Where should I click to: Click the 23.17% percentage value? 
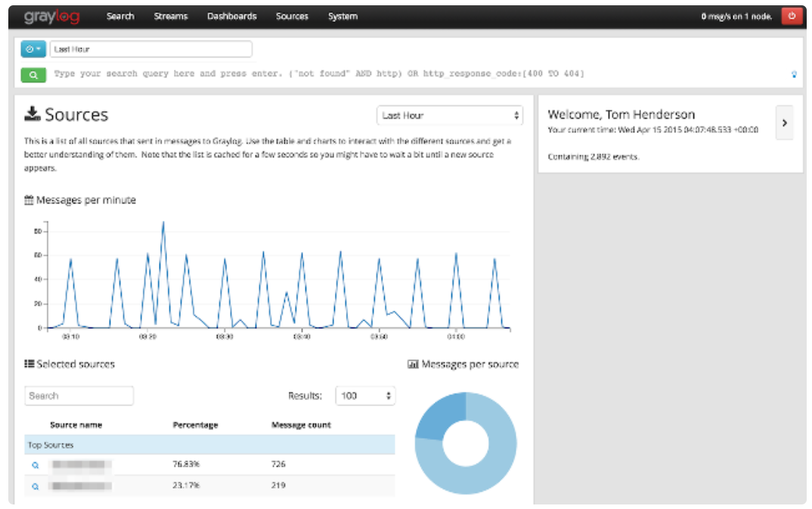[x=186, y=486]
